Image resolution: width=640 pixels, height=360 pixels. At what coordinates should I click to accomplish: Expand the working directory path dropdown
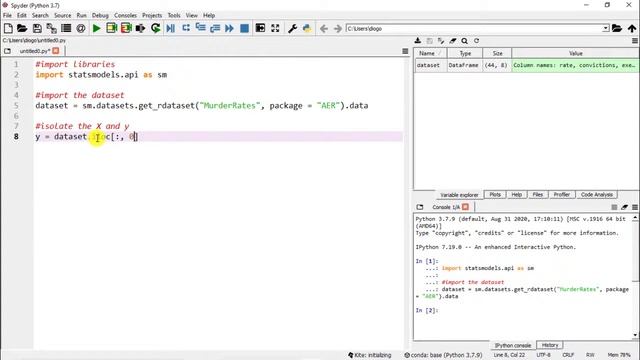tap(606, 29)
